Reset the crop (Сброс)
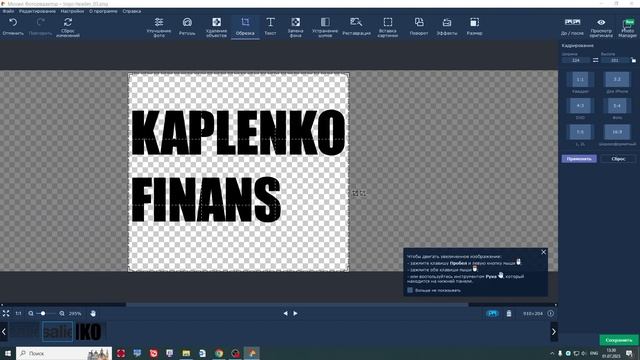640x360 pixels. (x=618, y=159)
